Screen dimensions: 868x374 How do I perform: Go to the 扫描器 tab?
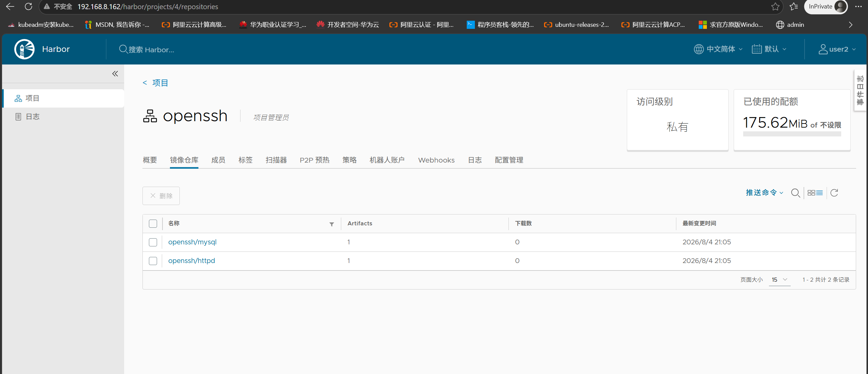click(276, 160)
